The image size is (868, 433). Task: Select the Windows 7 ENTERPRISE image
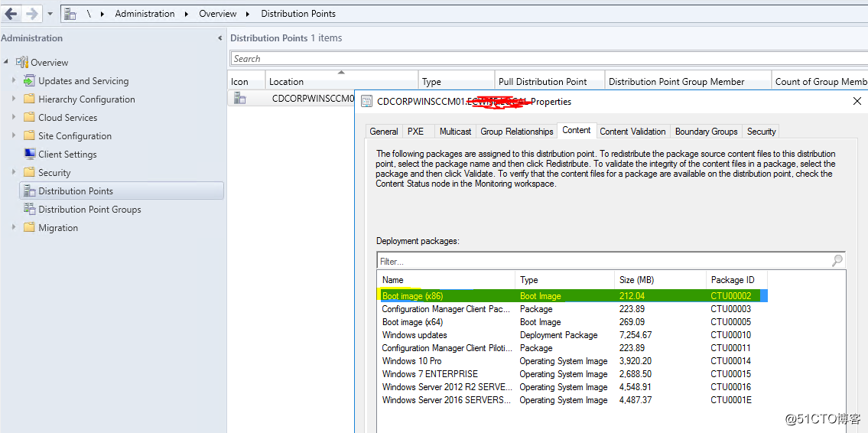click(x=572, y=374)
